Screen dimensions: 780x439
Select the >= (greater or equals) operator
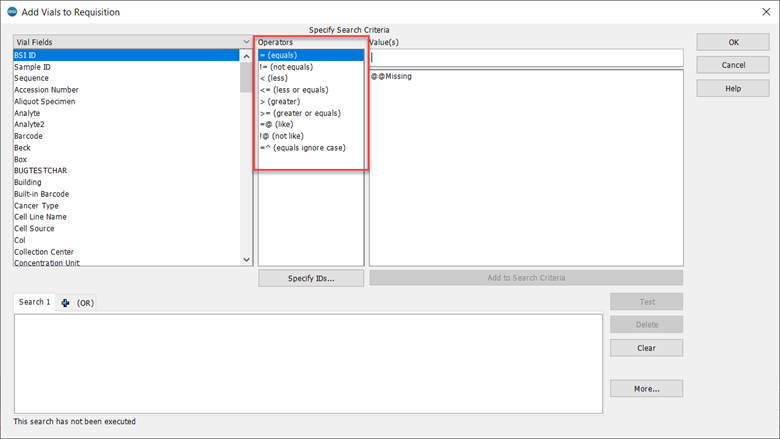(x=311, y=113)
